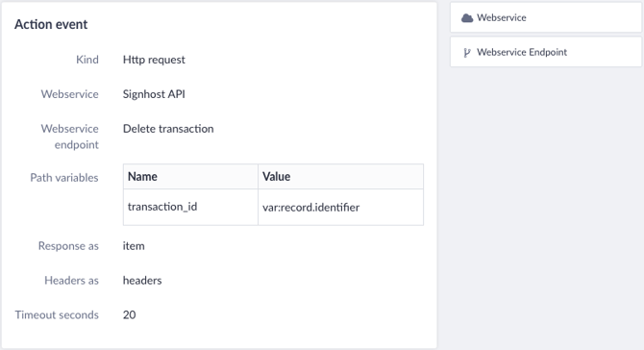Viewport: 644px width, 350px height.
Task: Click the Response as label
Action: pos(68,245)
